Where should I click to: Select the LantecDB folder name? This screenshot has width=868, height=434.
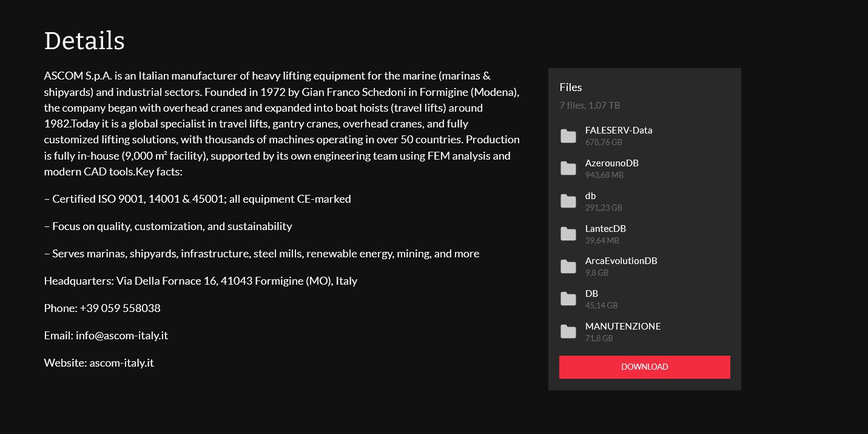tap(605, 228)
